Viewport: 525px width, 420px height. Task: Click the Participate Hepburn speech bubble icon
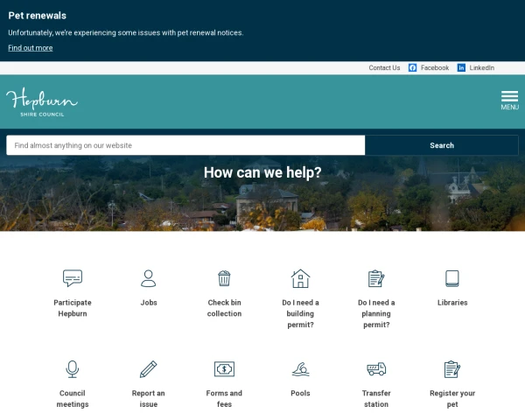[73, 278]
